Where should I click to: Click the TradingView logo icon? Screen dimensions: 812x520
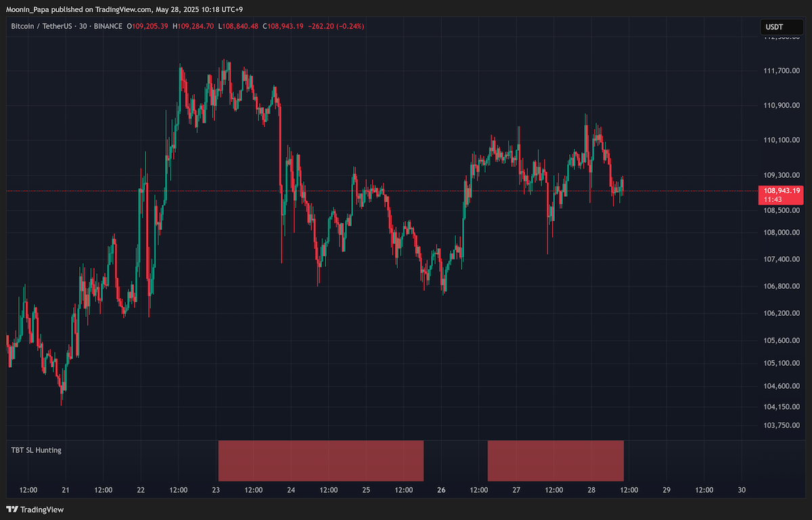click(12, 509)
